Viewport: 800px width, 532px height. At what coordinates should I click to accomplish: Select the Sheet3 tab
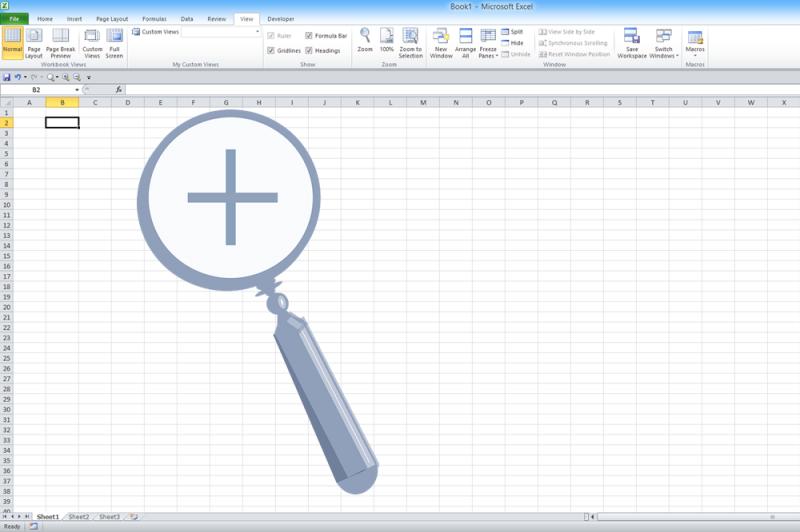tap(109, 517)
